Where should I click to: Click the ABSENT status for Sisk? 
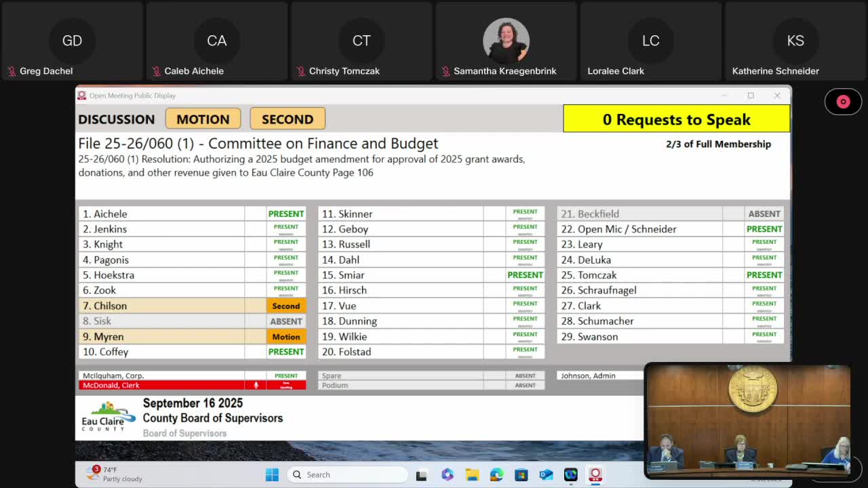pos(286,321)
